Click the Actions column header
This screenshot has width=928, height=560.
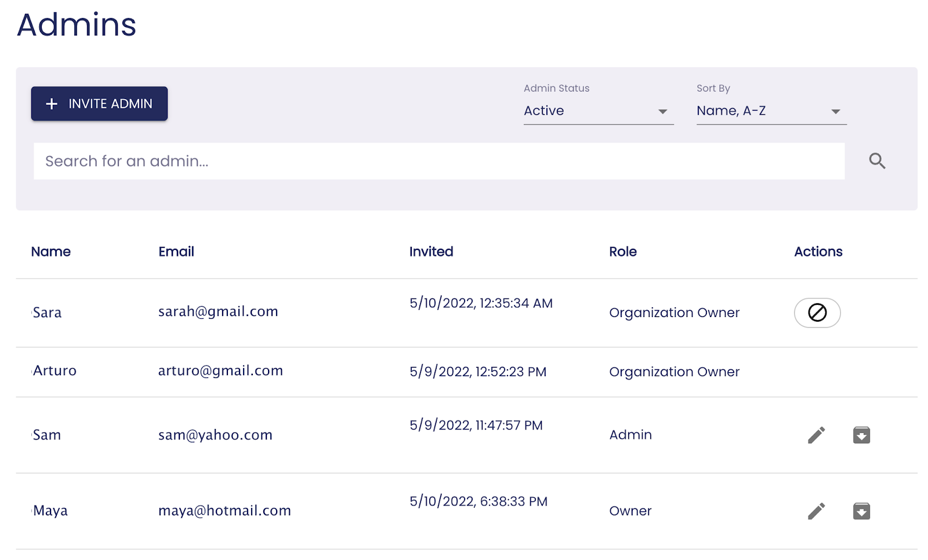pyautogui.click(x=818, y=252)
